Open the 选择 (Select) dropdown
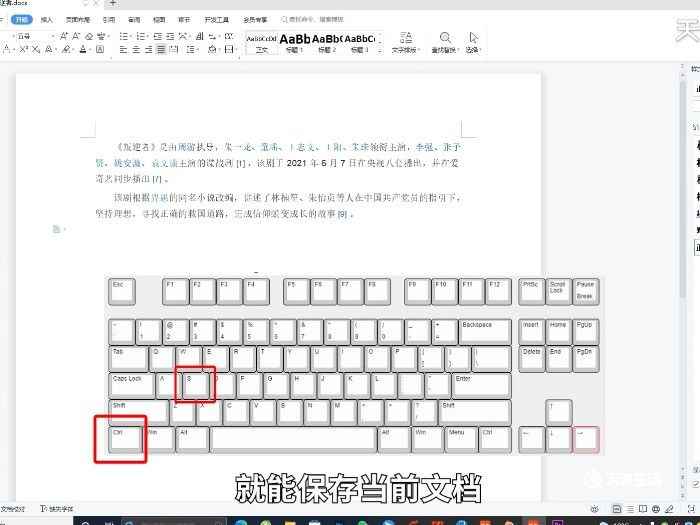 473,43
